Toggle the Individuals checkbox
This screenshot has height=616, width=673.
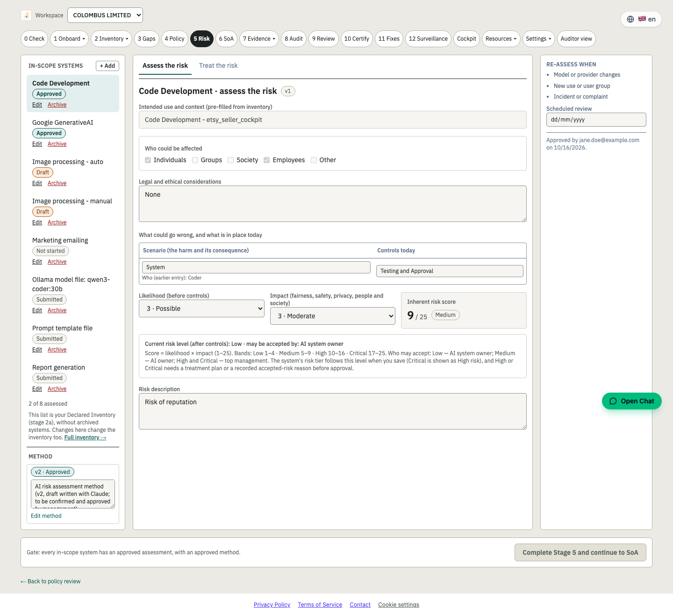[148, 160]
